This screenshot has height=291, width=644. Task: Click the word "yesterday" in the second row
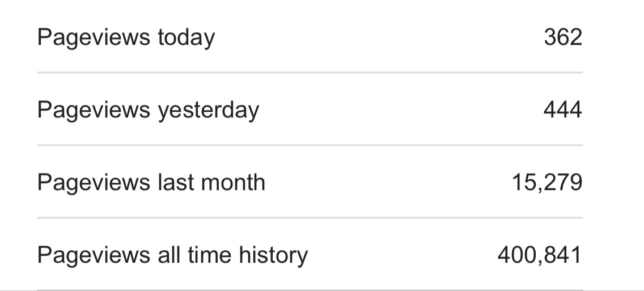coord(208,109)
